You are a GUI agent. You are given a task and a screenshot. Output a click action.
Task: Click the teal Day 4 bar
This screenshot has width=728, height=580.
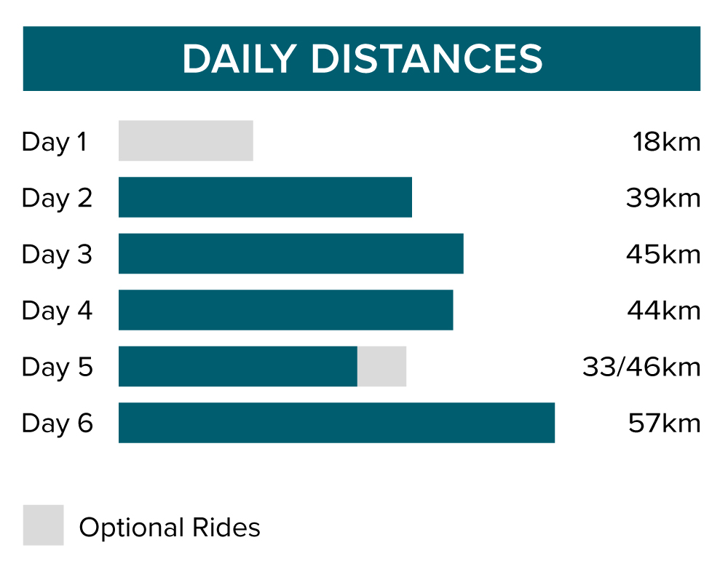coord(285,310)
